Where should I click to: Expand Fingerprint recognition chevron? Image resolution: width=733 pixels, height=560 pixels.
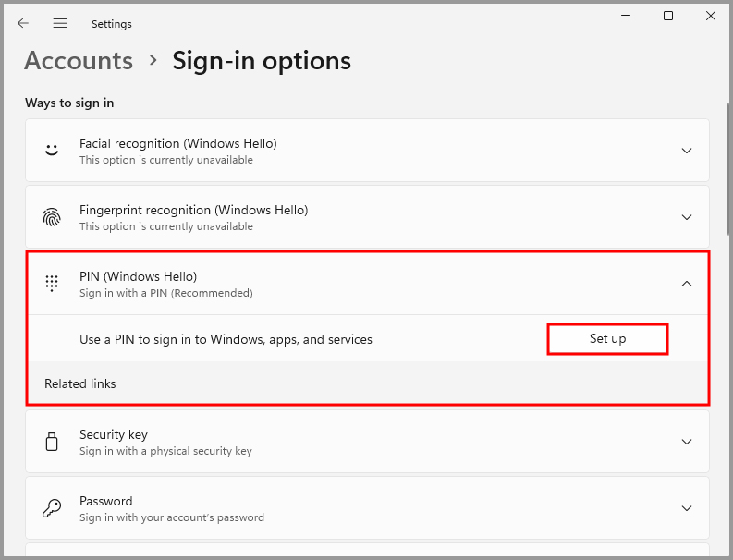pyautogui.click(x=686, y=217)
